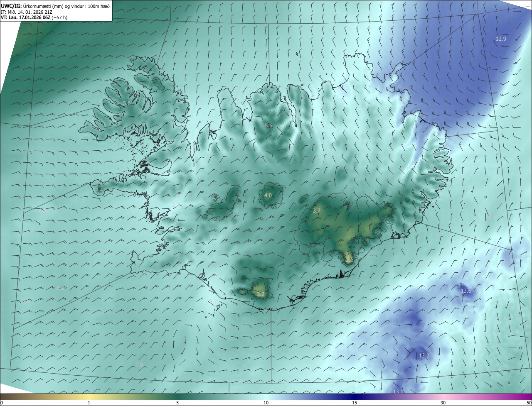532x406 pixels.
Task: Click the '5' tick on the color scale
Action: 177,403
